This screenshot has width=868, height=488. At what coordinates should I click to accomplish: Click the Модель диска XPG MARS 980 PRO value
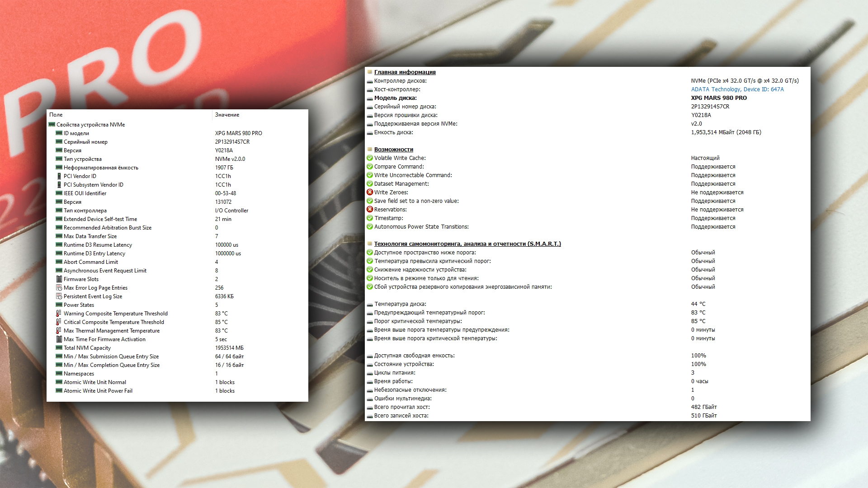tap(718, 98)
